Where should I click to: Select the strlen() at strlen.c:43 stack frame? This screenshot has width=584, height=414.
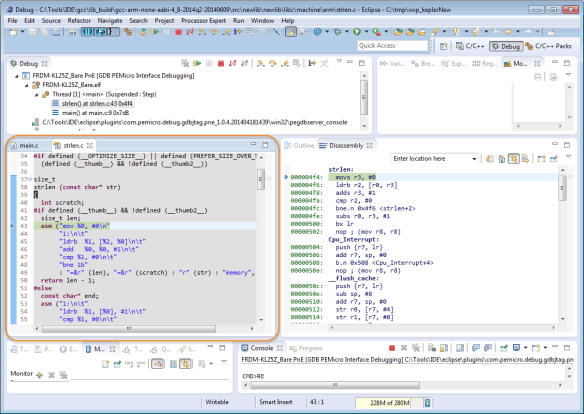click(x=92, y=104)
